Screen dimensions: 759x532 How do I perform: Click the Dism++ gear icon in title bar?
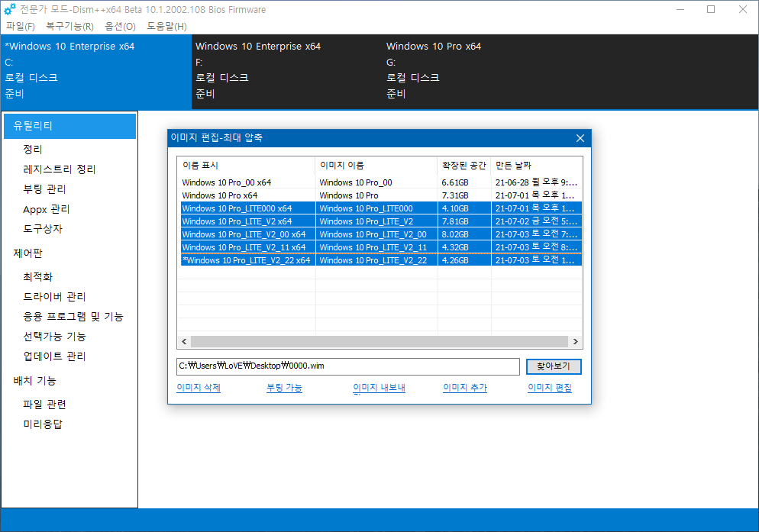point(10,9)
